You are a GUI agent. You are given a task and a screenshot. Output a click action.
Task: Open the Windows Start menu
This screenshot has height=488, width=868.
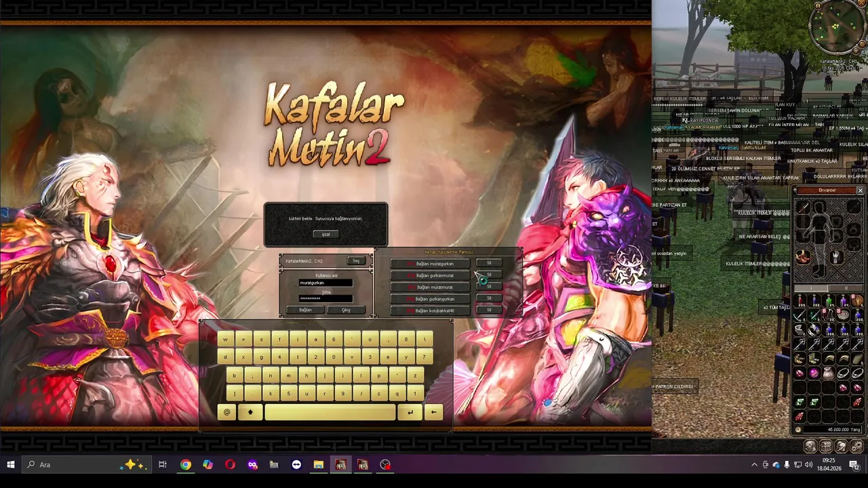(x=10, y=465)
